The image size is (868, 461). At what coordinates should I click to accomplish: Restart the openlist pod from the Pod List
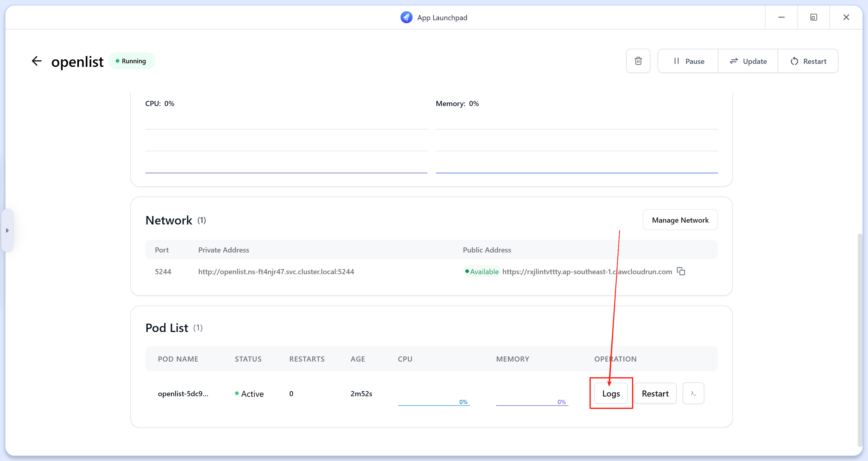click(x=655, y=393)
